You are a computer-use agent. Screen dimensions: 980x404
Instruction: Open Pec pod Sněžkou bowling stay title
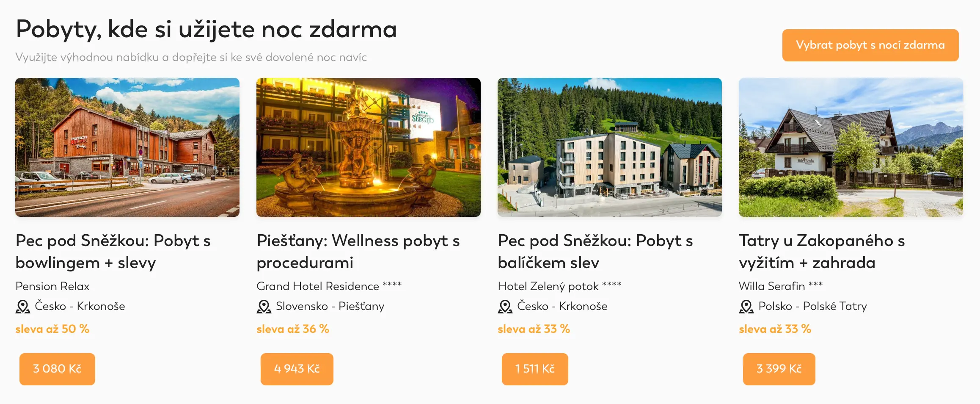point(113,252)
